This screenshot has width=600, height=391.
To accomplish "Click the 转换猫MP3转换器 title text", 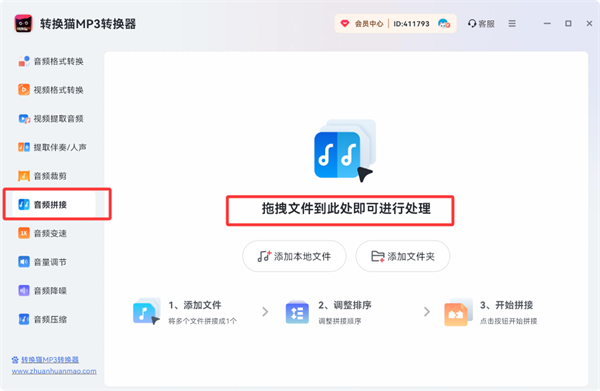I will point(88,24).
